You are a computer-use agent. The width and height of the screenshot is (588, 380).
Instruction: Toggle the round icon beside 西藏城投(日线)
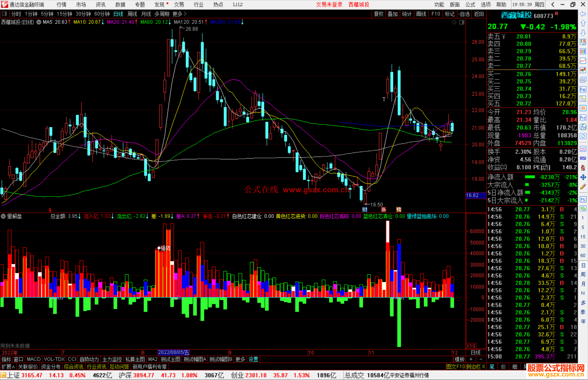click(39, 22)
